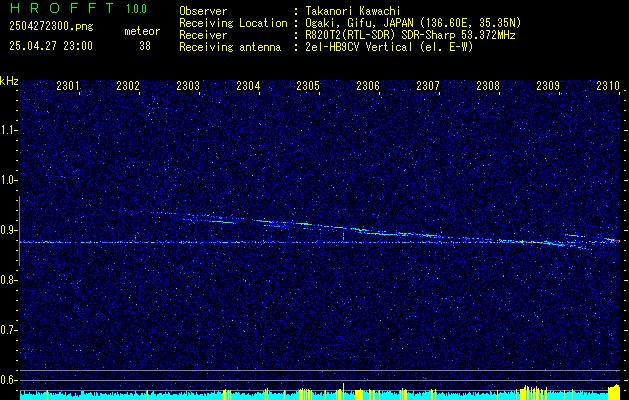Click the 2302 time marker
This screenshot has height=400, width=629.
[x=128, y=85]
